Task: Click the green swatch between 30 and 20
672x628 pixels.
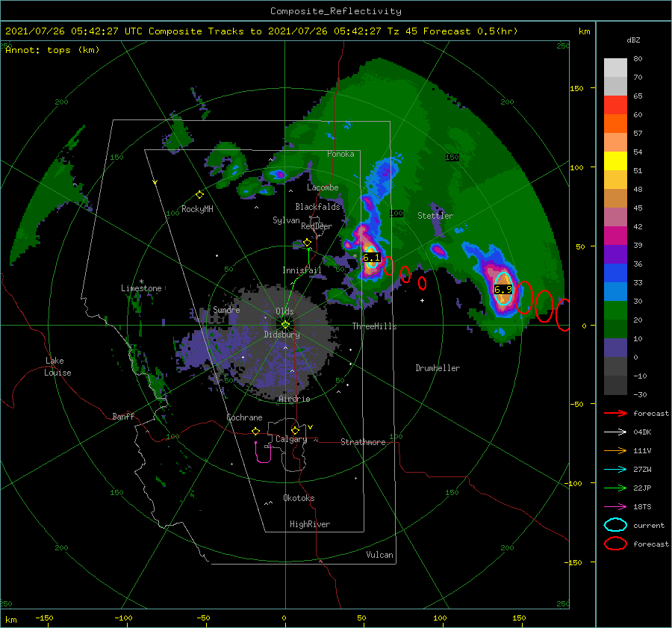Action: pyautogui.click(x=615, y=311)
